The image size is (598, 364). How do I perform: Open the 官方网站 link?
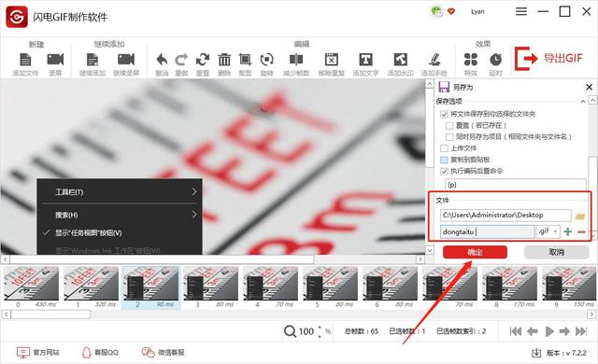[x=37, y=353]
